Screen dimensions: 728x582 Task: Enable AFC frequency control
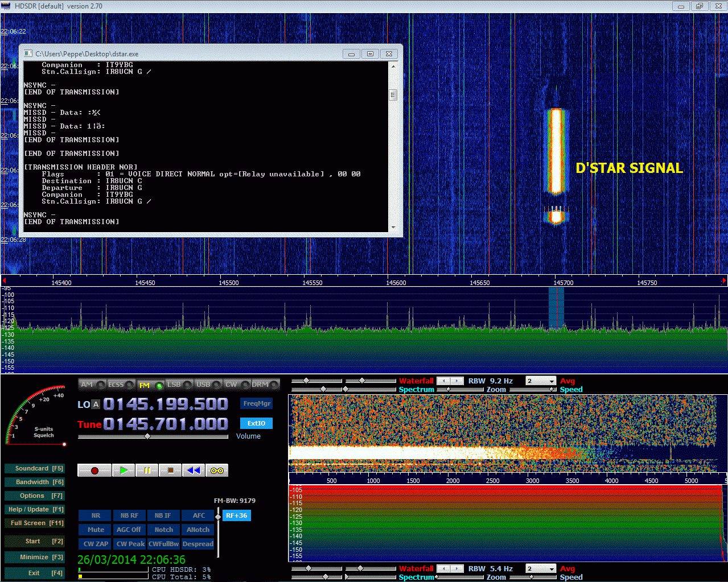pyautogui.click(x=198, y=515)
